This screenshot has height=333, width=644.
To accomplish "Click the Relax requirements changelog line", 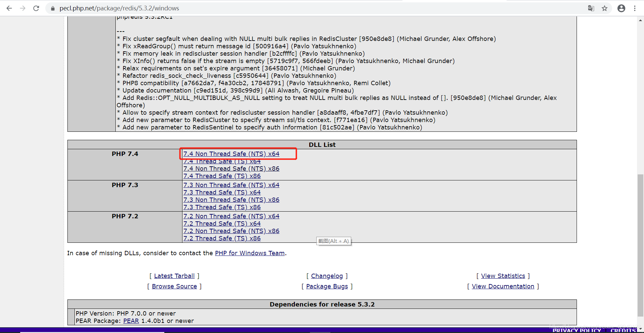I will 236,68.
